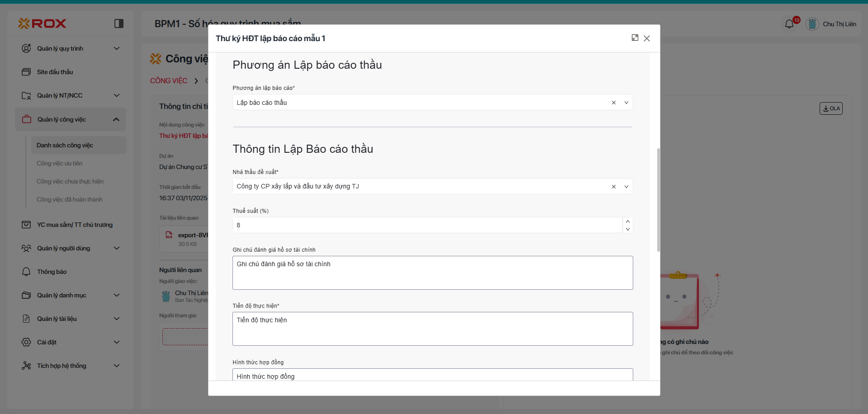The width and height of the screenshot is (868, 414).
Task: Click the OLA download button
Action: pyautogui.click(x=831, y=108)
